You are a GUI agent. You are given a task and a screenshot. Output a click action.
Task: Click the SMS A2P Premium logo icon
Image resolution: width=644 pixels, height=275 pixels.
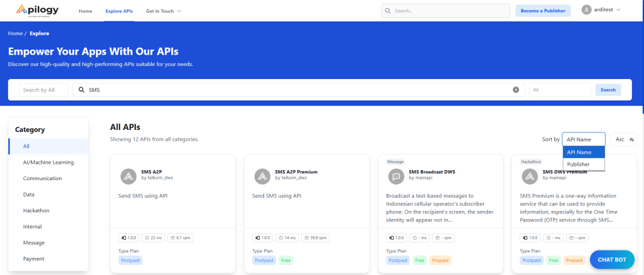[x=263, y=176]
